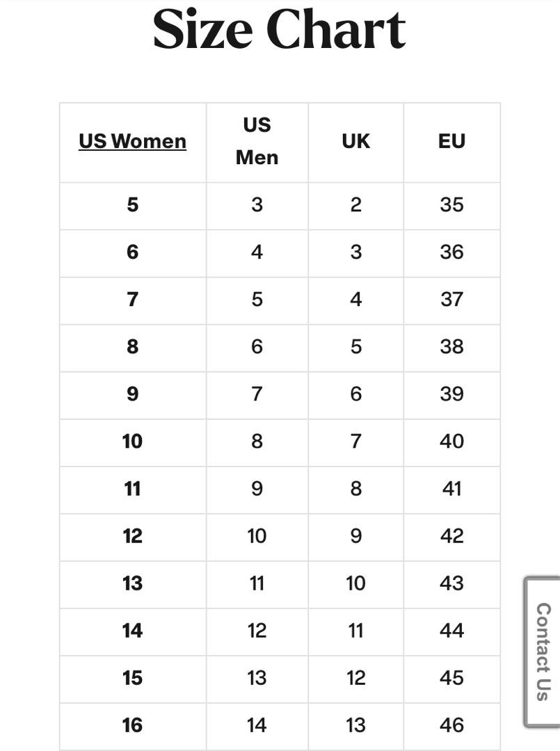Select US Women size 5 cell
This screenshot has width=560, height=751.
pyautogui.click(x=133, y=205)
